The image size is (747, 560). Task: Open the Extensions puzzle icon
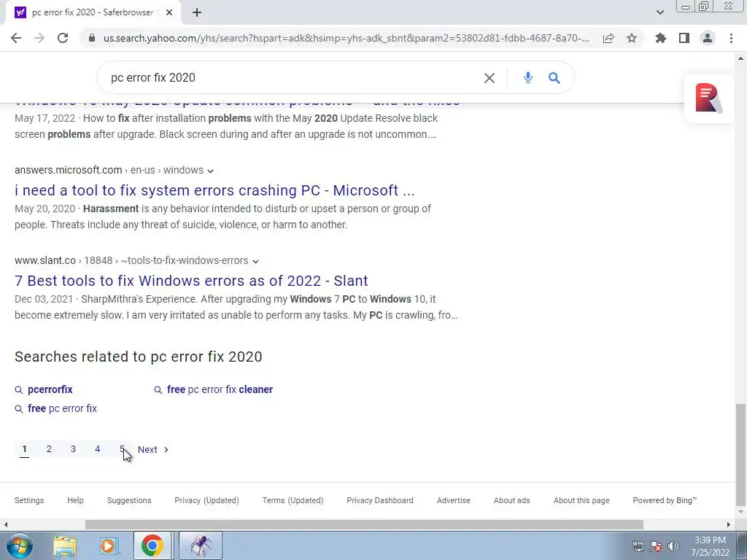(661, 38)
